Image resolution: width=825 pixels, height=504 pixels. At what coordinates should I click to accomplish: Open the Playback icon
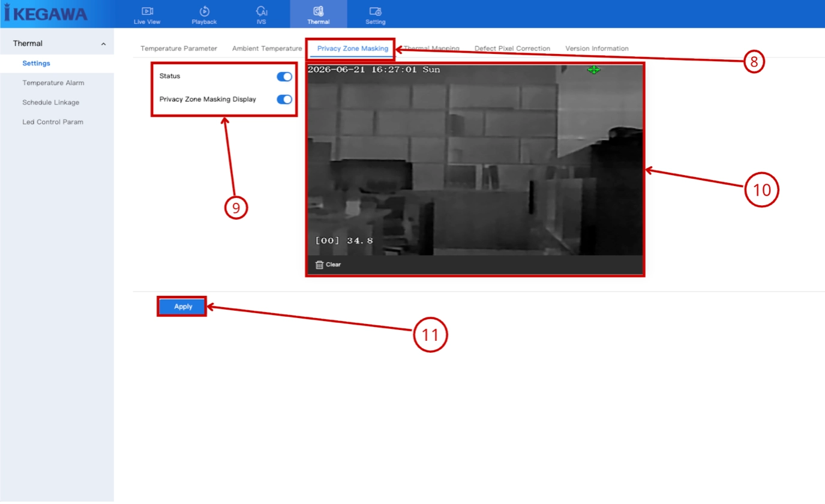204,11
